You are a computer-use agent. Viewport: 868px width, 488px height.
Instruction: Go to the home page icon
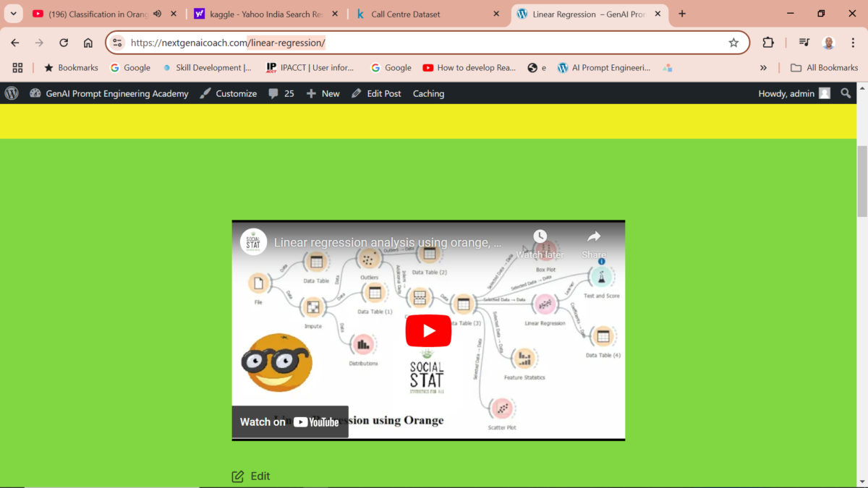88,43
